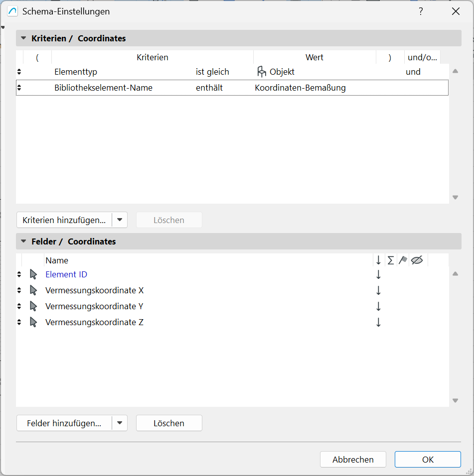Click drag handle of Bibliothekselement-Name row
This screenshot has width=474, height=476.
click(x=19, y=88)
